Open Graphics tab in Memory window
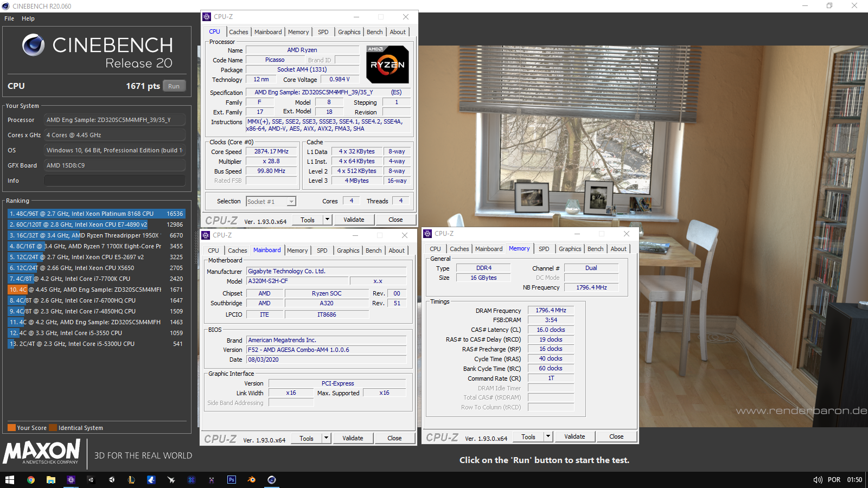Screen dimensions: 868x488 [x=570, y=249]
